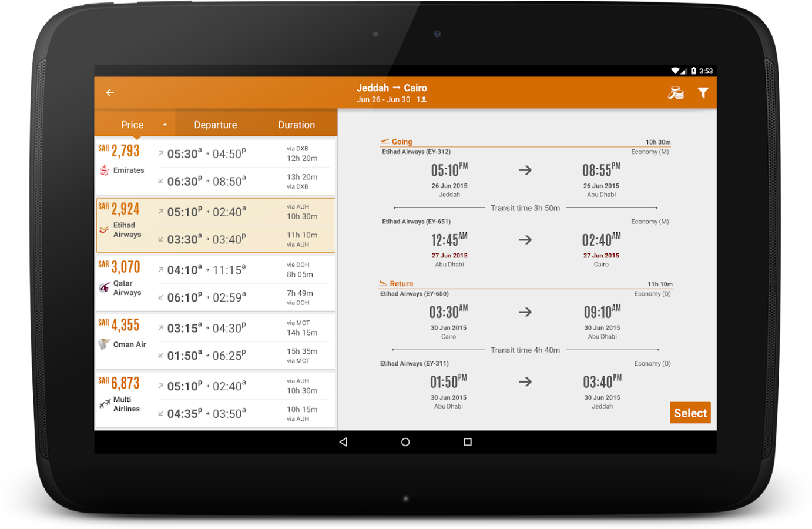This screenshot has height=529, width=812.
Task: Tap arrow between 03:30AM and 09:10AM
Action: tap(525, 312)
